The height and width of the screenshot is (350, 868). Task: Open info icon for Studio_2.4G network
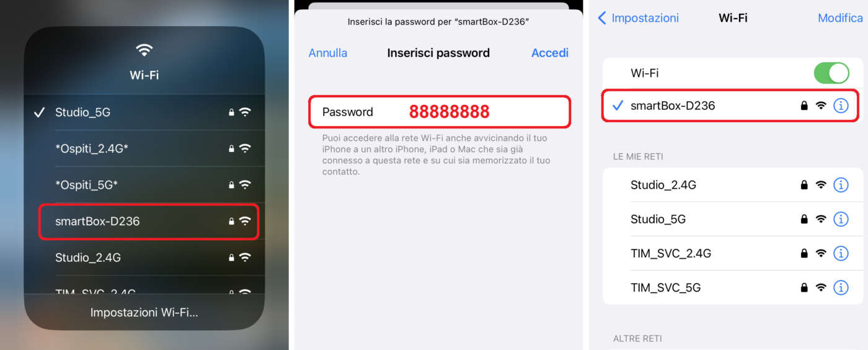point(841,185)
